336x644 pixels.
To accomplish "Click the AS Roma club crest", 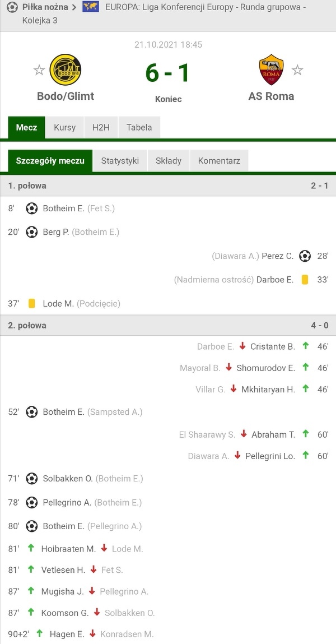I will tap(271, 70).
